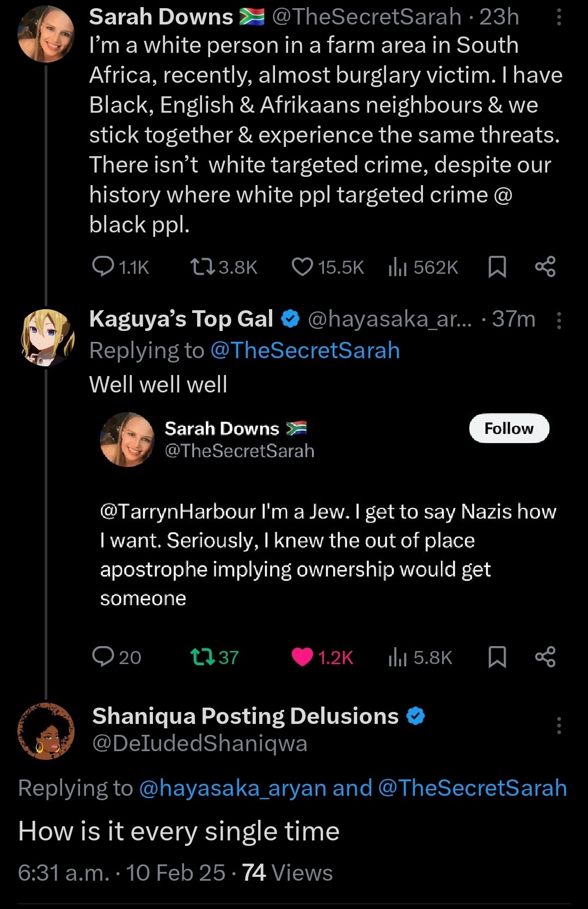
Task: Open more options for Sarah Downs' tweet
Action: click(559, 17)
